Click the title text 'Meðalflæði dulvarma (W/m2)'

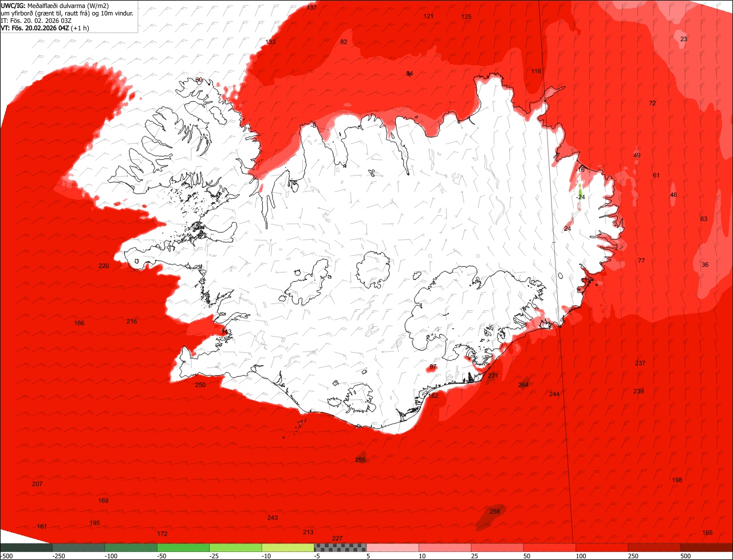pos(68,6)
